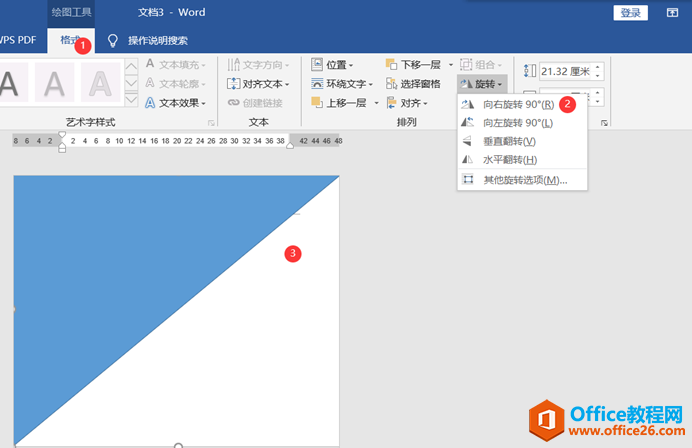Viewport: 692px width, 448px height.
Task: Open the 对齐 dropdown
Action: [x=407, y=103]
